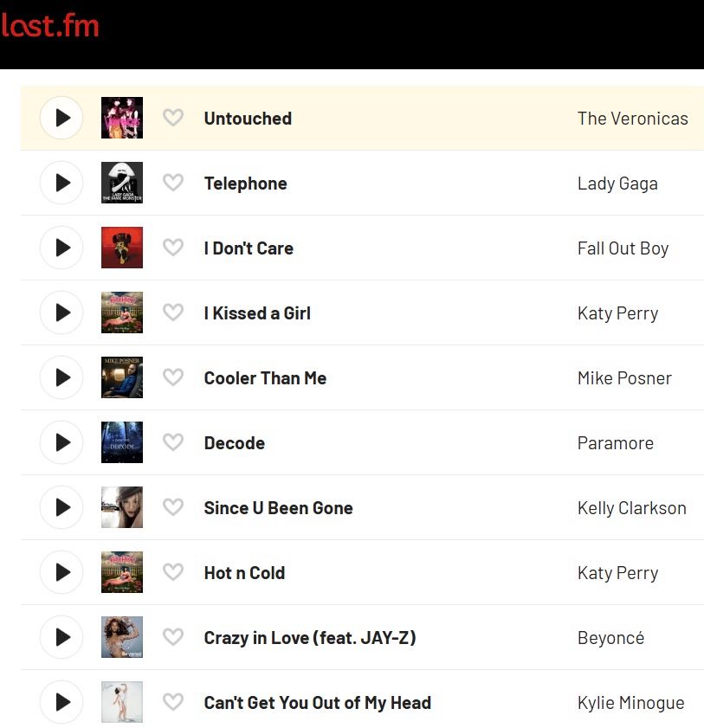704x728 pixels.
Task: Open Fall Out Boy artist link
Action: (x=623, y=248)
